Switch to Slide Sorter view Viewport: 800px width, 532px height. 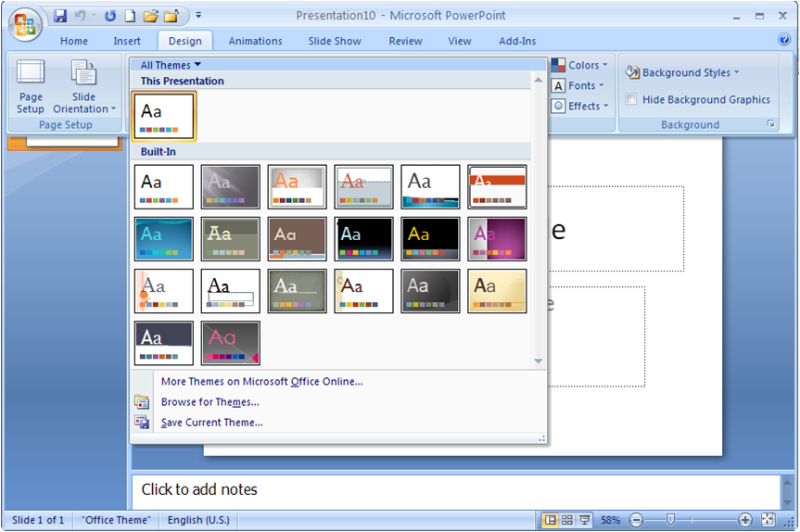566,520
